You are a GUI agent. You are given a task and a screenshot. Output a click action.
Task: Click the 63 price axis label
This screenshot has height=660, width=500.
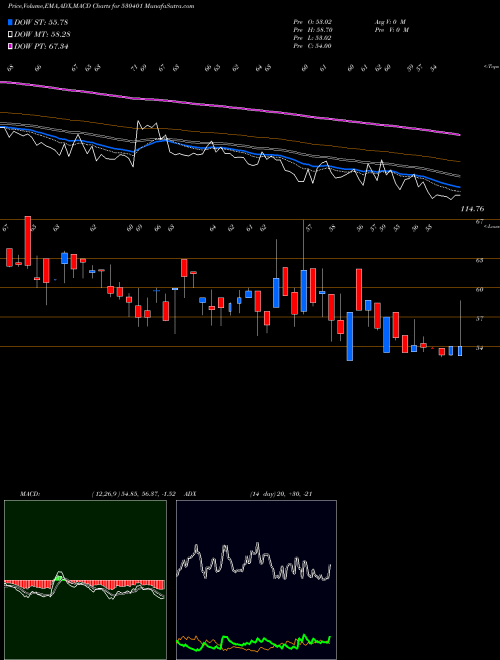click(x=479, y=261)
